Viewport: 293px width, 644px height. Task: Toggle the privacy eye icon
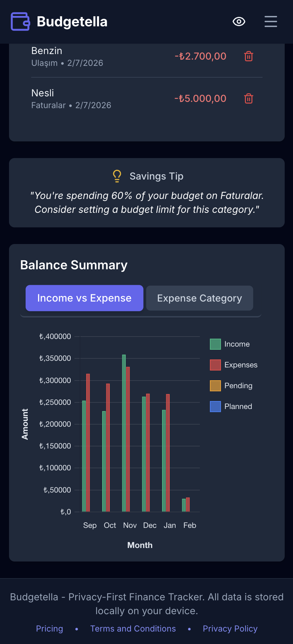pos(239,21)
